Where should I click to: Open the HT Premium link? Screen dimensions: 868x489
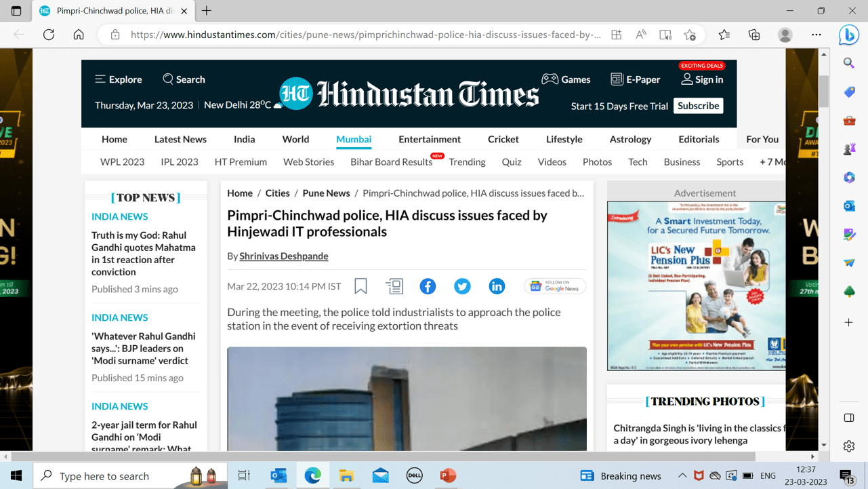[x=241, y=161]
